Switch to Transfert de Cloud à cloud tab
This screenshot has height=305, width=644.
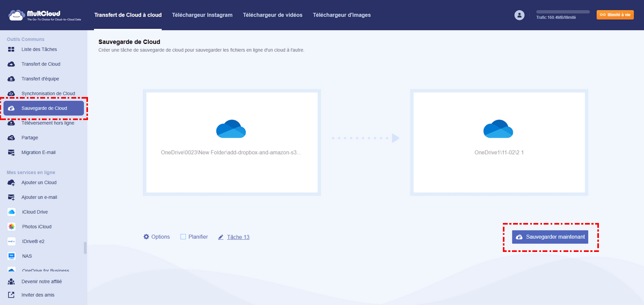[128, 15]
